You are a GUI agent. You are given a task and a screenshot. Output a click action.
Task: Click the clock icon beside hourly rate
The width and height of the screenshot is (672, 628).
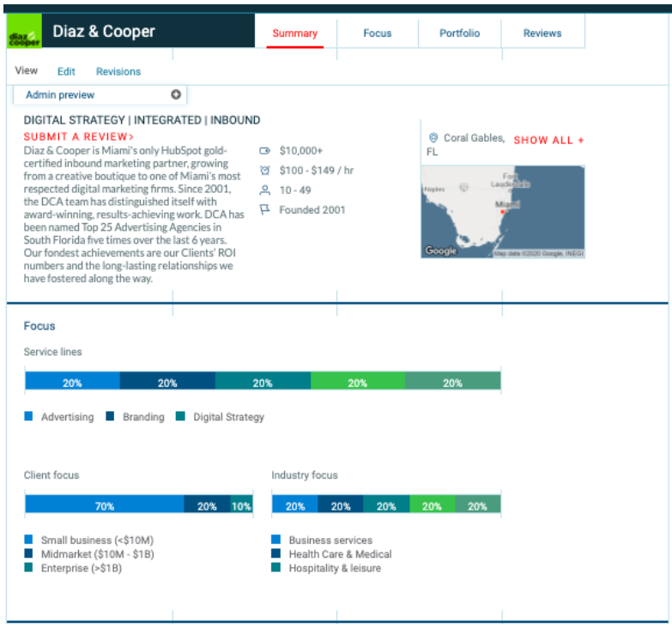pos(265,170)
